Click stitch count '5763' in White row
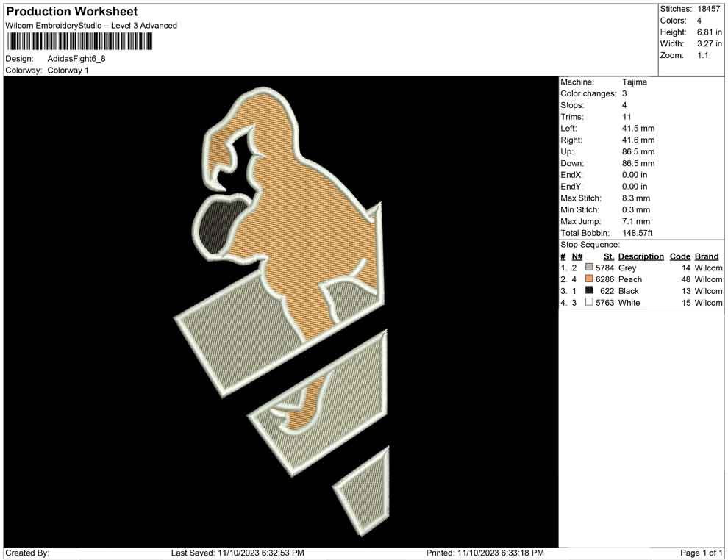728x560 pixels. click(605, 303)
